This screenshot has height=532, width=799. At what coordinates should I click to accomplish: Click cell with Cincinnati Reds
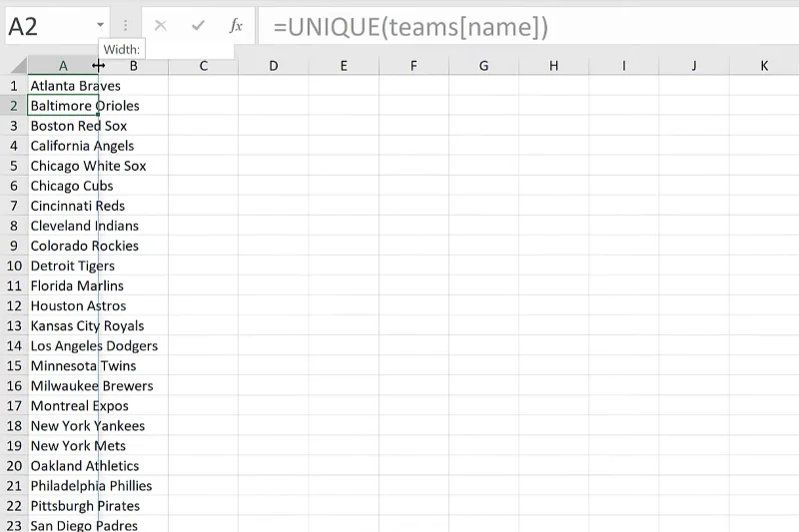click(63, 206)
